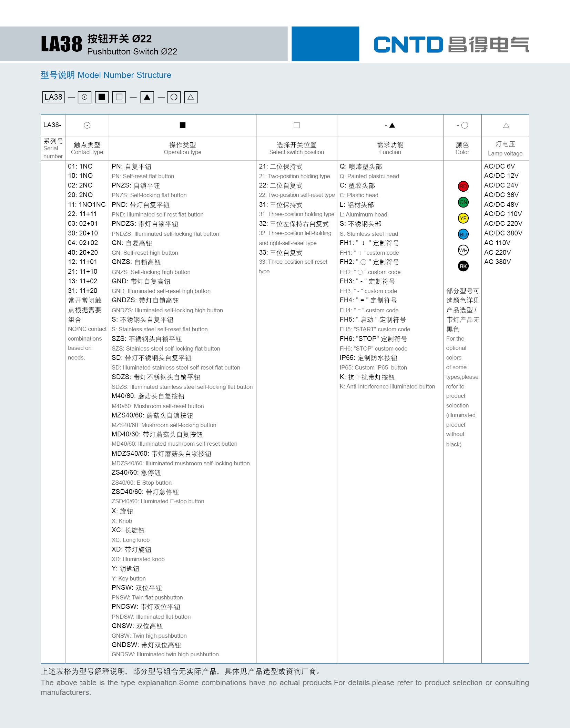Pick the yellow YE color circle
Image resolution: width=570 pixels, height=728 pixels.
click(463, 218)
